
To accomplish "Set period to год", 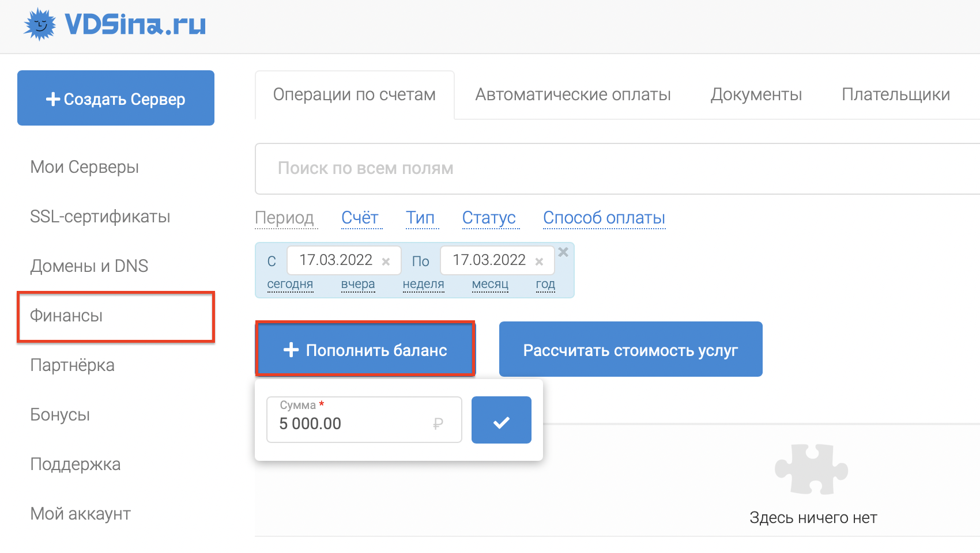I will 545,284.
